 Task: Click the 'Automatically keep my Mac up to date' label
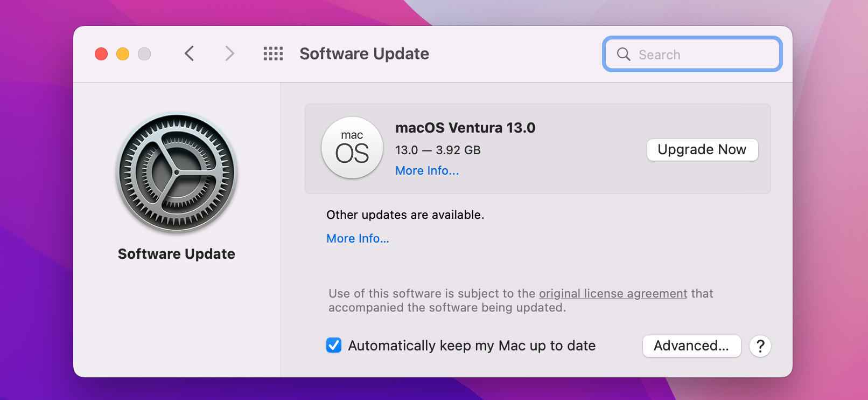(472, 346)
